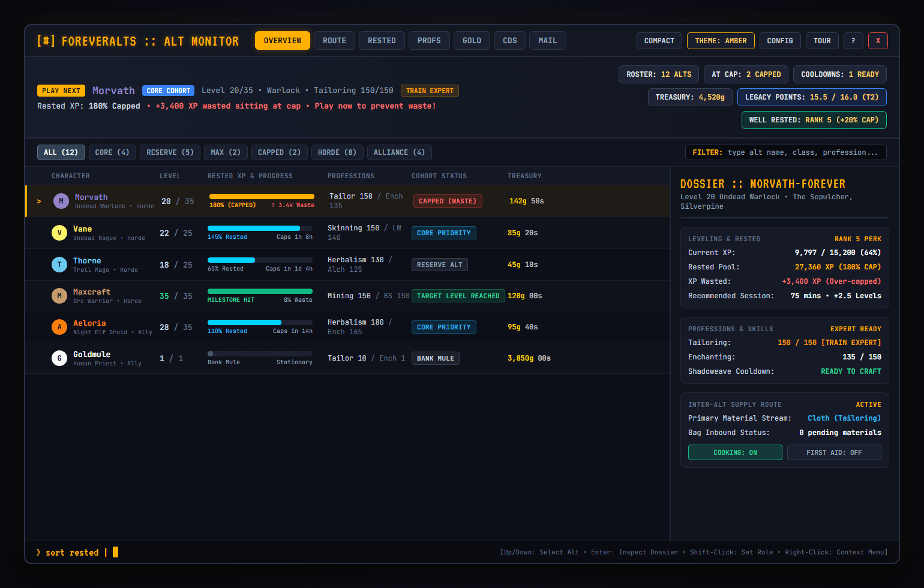Screen dimensions: 924x588
Task: Click Vane's yellow avatar icon
Action: [x=59, y=233]
